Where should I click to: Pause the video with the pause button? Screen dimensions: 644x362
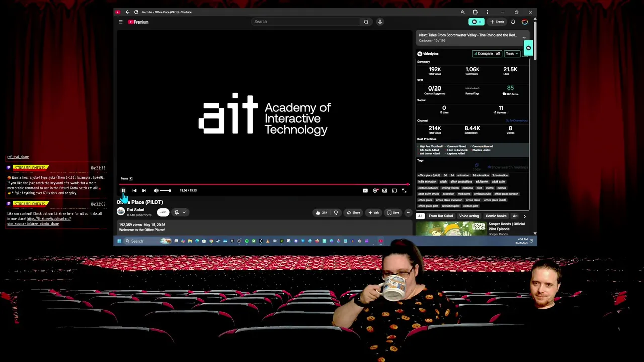coord(123,190)
